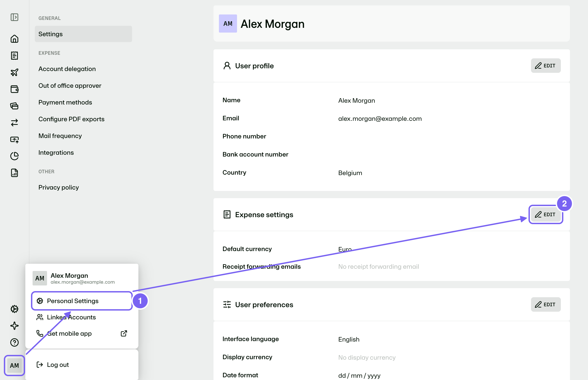The width and height of the screenshot is (588, 380).
Task: Click No display currency text
Action: pyautogui.click(x=367, y=358)
